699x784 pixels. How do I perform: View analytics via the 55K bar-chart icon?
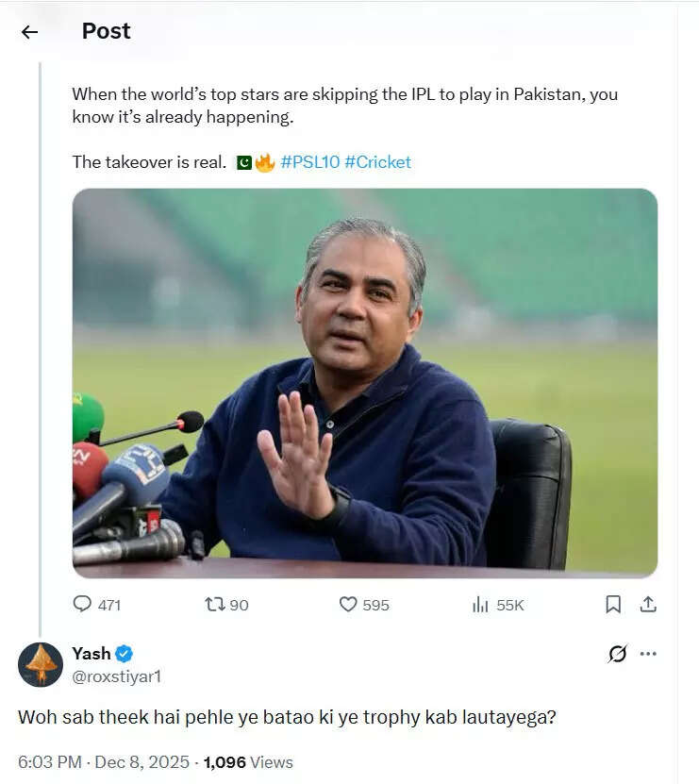[x=481, y=604]
